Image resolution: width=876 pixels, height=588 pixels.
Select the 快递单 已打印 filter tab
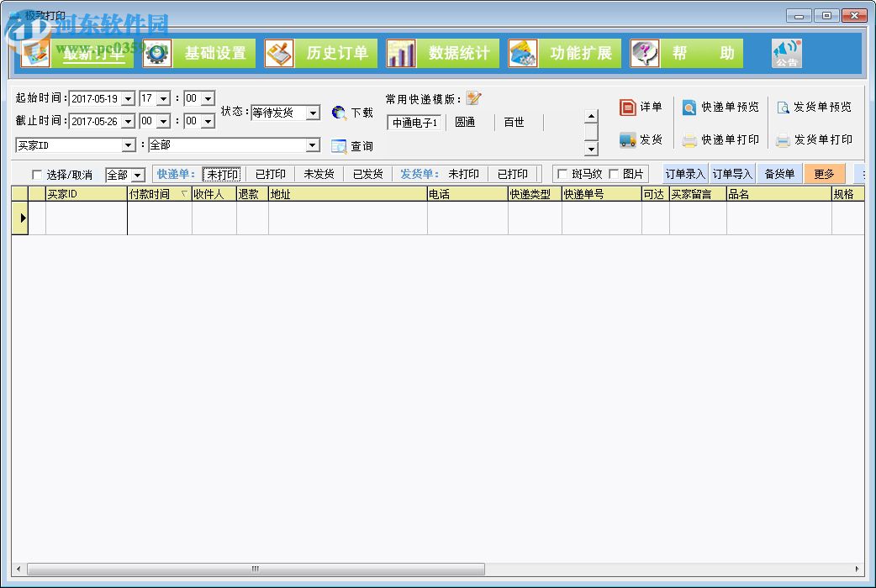click(x=271, y=174)
